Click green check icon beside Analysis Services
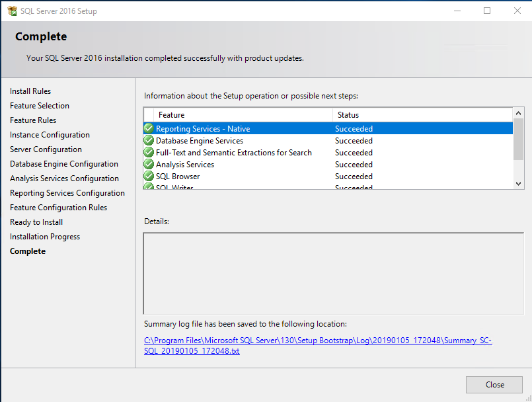This screenshot has height=402, width=532. [149, 164]
